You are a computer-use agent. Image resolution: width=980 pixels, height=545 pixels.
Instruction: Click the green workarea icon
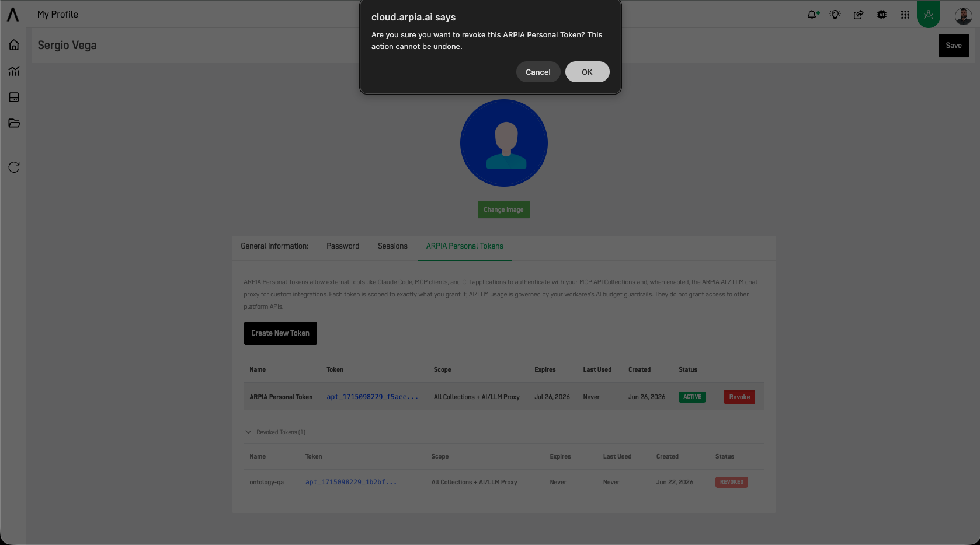[929, 14]
